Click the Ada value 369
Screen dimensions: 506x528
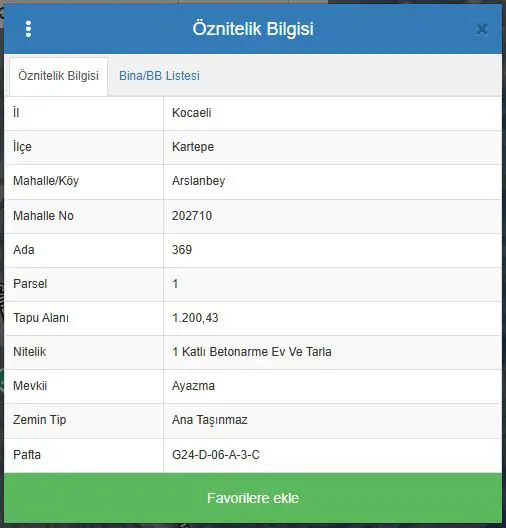click(x=182, y=250)
